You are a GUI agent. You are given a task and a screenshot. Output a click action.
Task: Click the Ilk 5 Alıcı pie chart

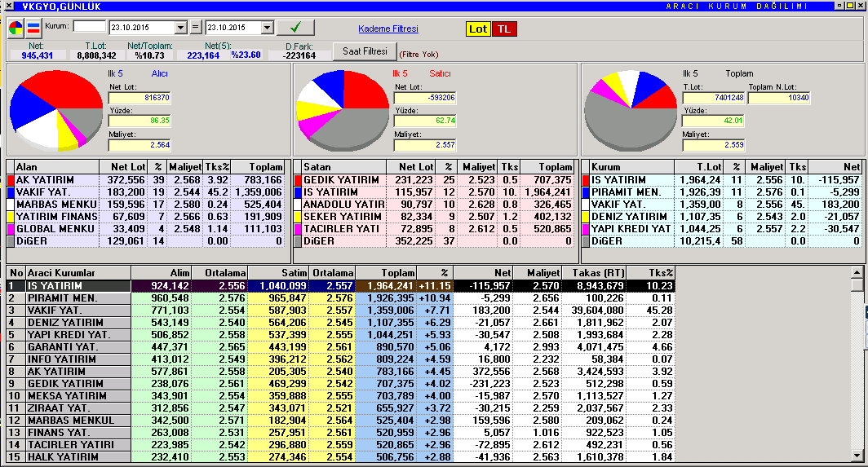click(56, 109)
